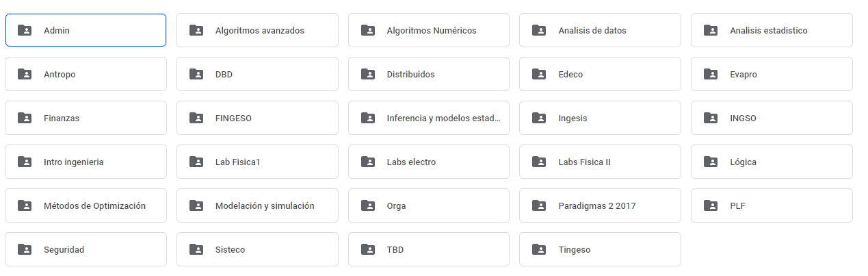
Task: Open the Labs Fisica II folder
Action: pos(600,162)
